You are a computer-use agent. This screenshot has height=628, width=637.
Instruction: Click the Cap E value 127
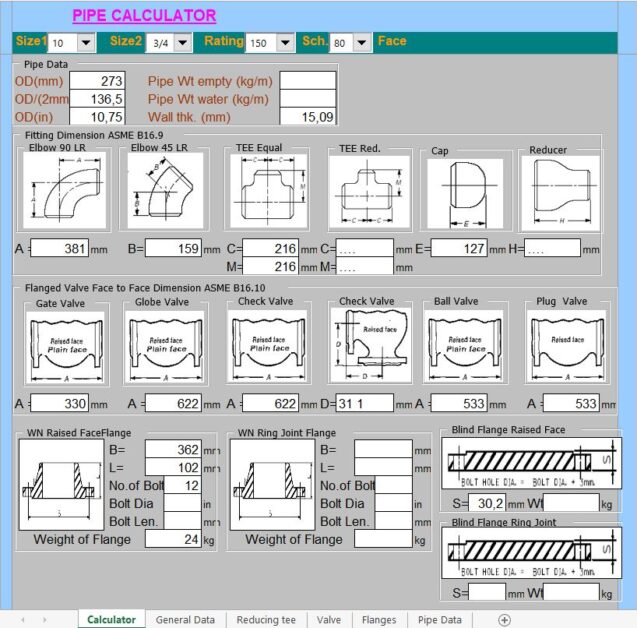459,248
